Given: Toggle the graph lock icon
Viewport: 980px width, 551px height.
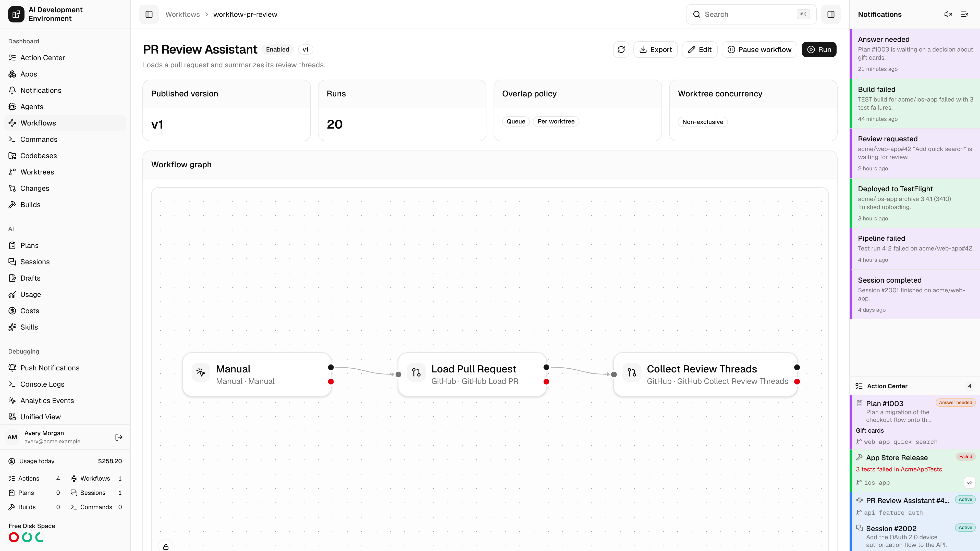Looking at the screenshot, I should [166, 547].
